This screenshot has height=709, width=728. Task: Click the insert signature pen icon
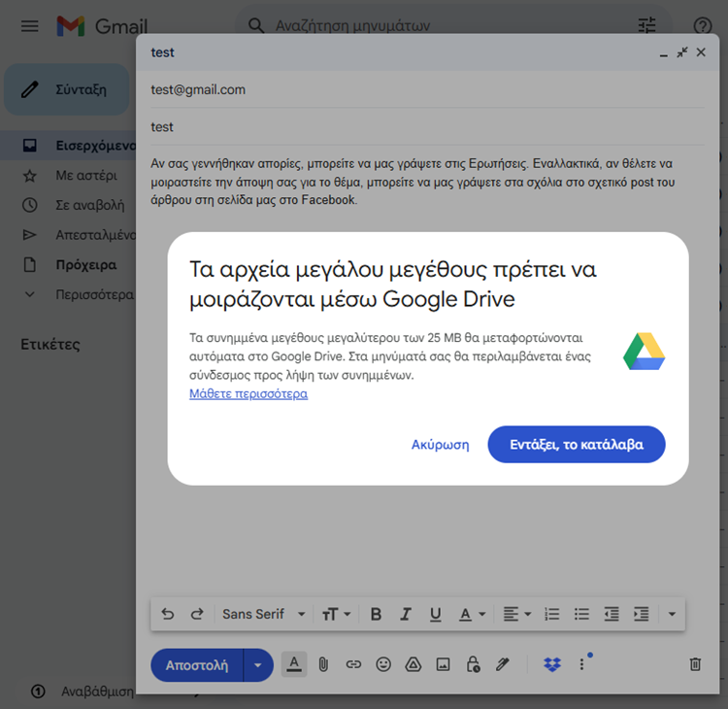coord(503,664)
